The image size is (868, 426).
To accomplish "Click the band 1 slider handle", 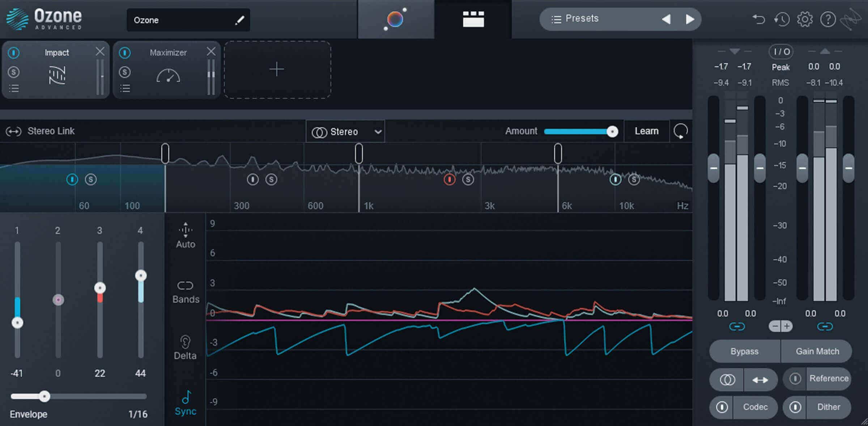I will (x=17, y=322).
